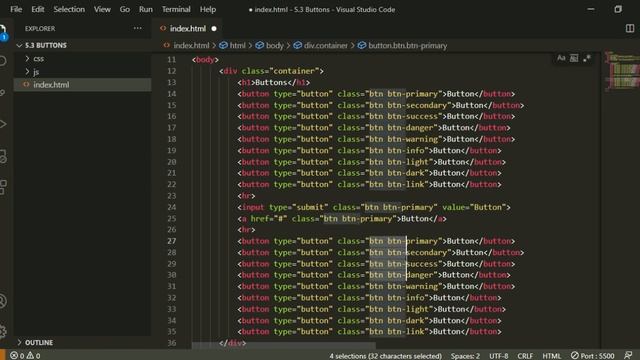Click 4 selections status text

[385, 356]
